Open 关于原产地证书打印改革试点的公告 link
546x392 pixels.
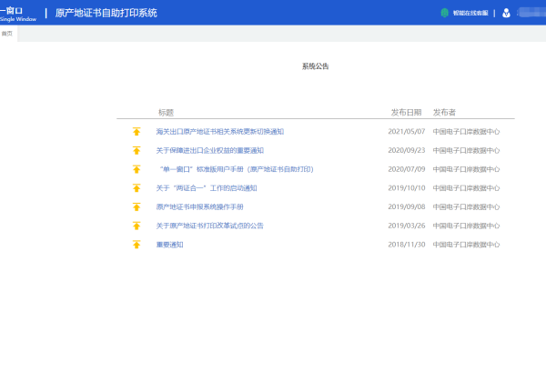coord(210,226)
